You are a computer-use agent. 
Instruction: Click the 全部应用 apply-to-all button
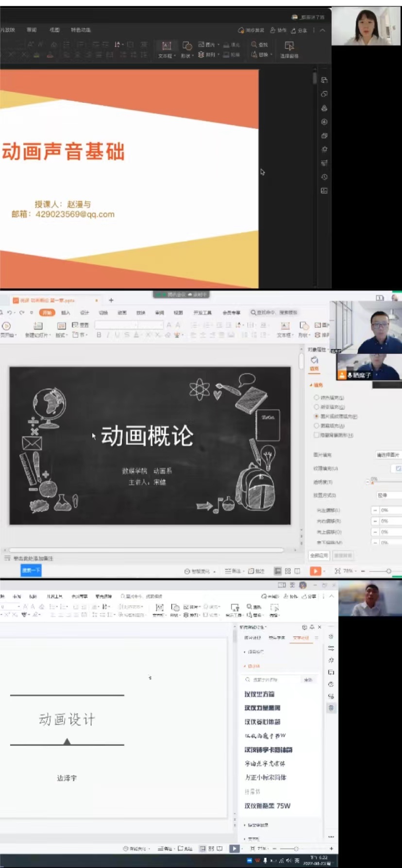tap(319, 555)
